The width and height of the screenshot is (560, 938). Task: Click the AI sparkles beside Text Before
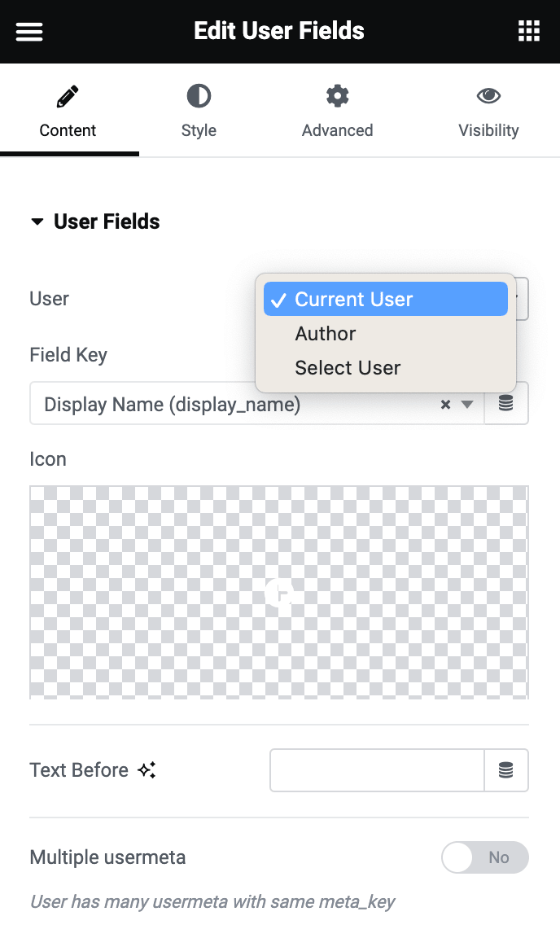click(x=147, y=769)
